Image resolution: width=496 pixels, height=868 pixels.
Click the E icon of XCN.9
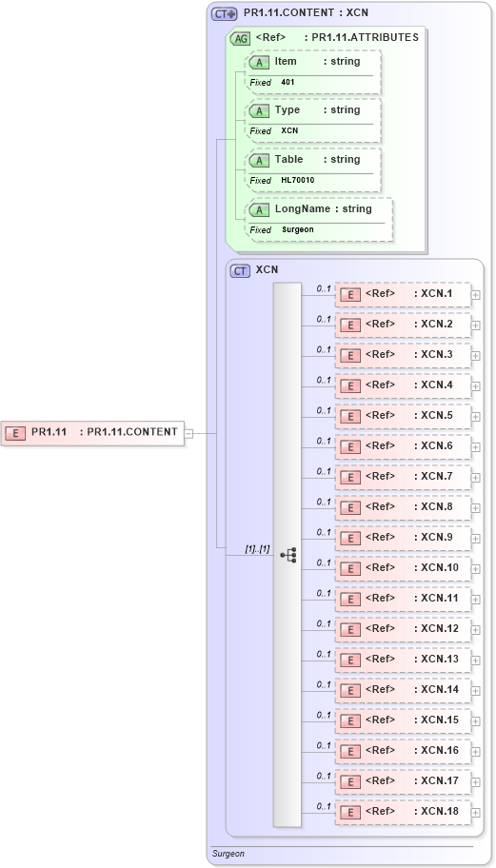[x=349, y=539]
